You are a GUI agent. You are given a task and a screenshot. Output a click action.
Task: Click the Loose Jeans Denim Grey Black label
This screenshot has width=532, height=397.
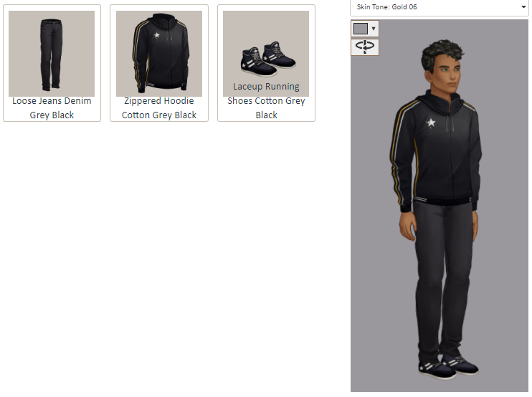(x=52, y=107)
